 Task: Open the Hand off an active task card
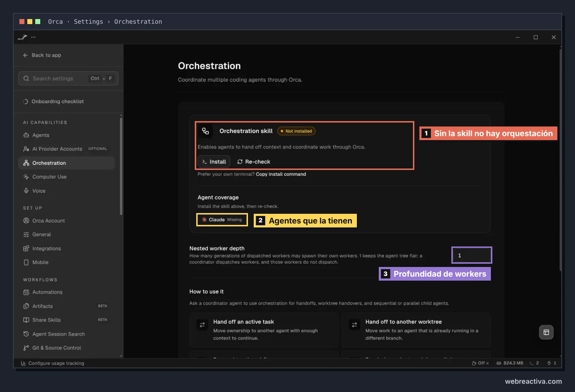point(264,330)
